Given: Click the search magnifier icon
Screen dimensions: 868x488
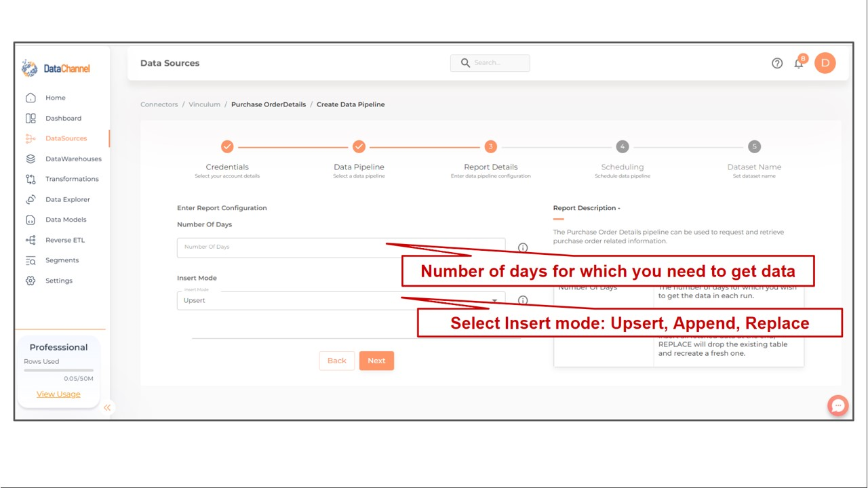Looking at the screenshot, I should pos(465,63).
